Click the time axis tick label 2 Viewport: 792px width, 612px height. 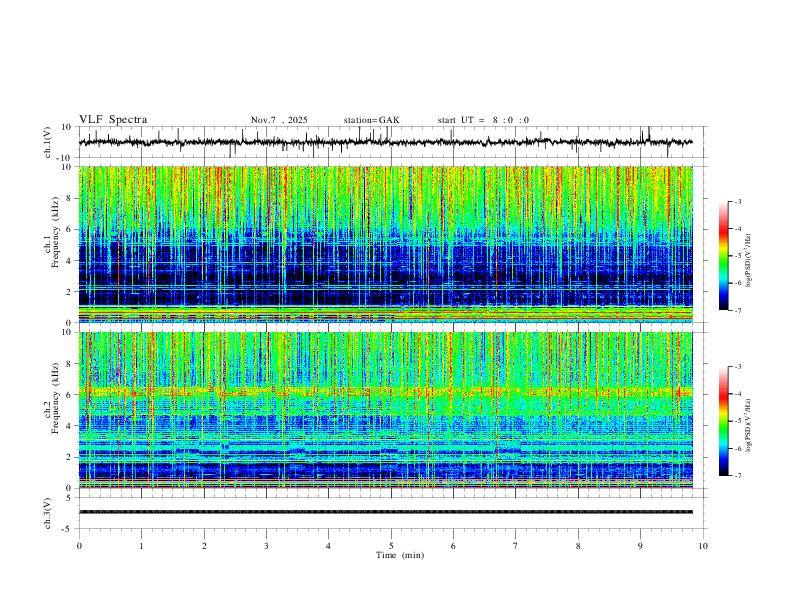coord(204,546)
